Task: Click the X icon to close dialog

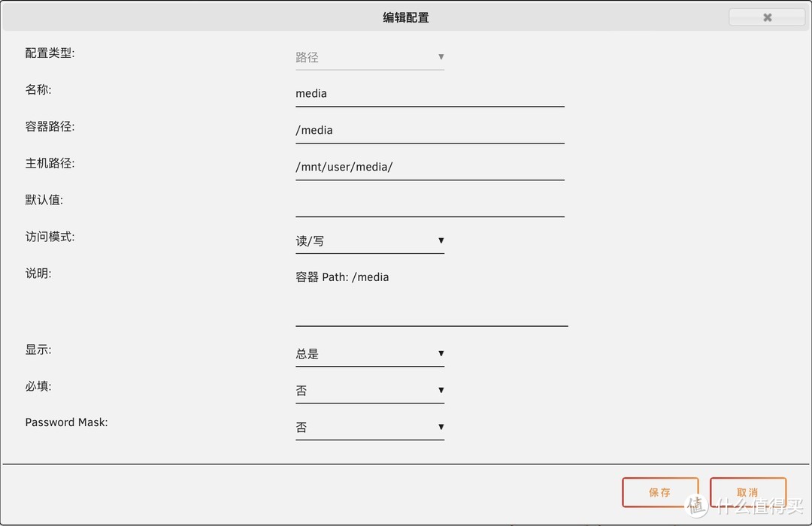Action: [766, 17]
